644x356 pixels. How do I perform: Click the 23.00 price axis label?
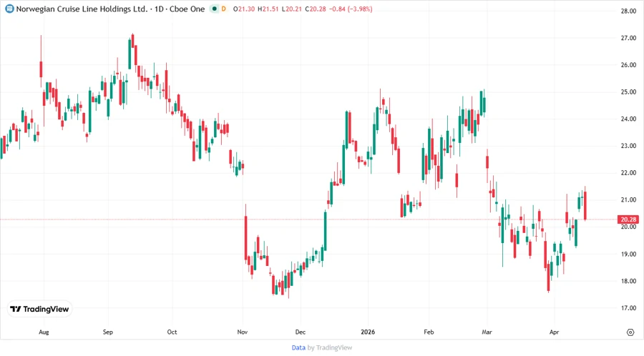click(x=628, y=146)
